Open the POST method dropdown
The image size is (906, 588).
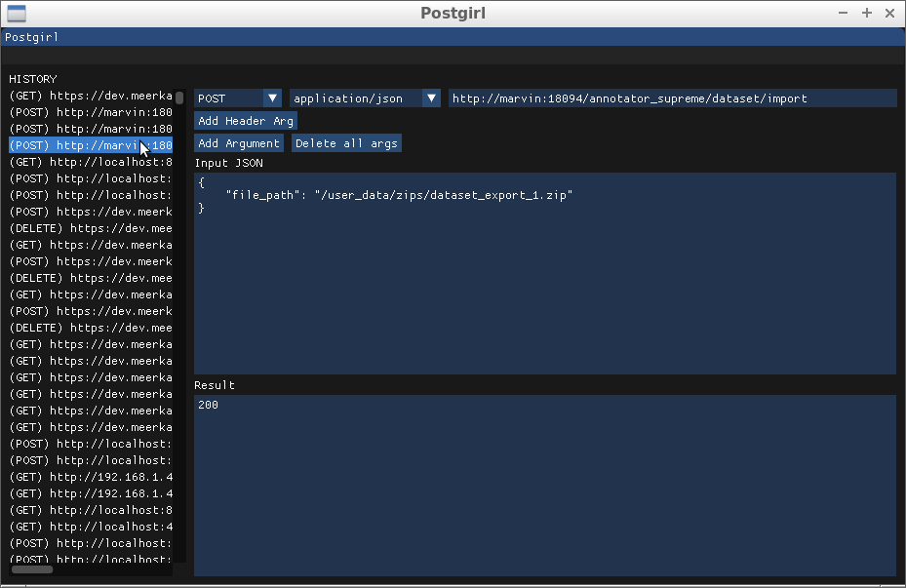[x=238, y=98]
